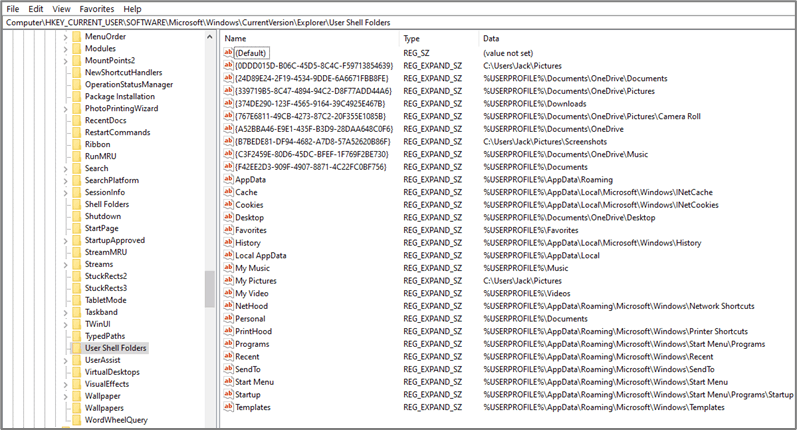Screen dimensions: 797x430
Task: Click the folder icon of Shell Folders key
Action: click(76, 204)
